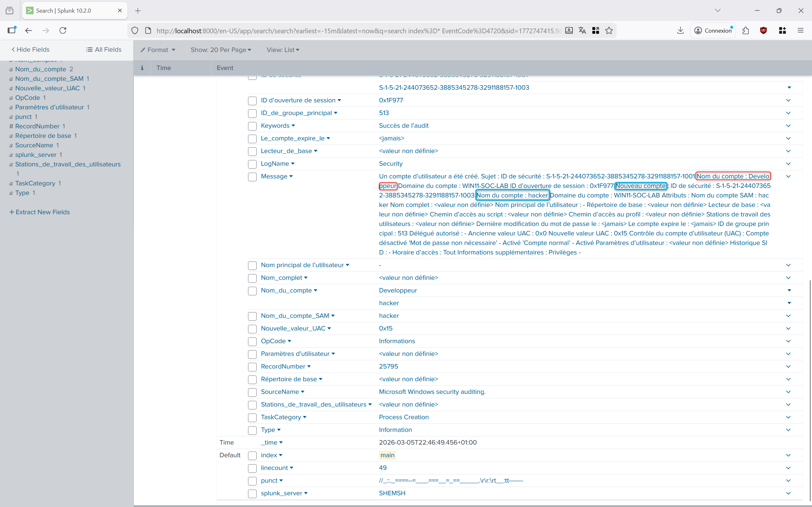Click Hide Fields button
The width and height of the screenshot is (812, 507).
coord(30,50)
